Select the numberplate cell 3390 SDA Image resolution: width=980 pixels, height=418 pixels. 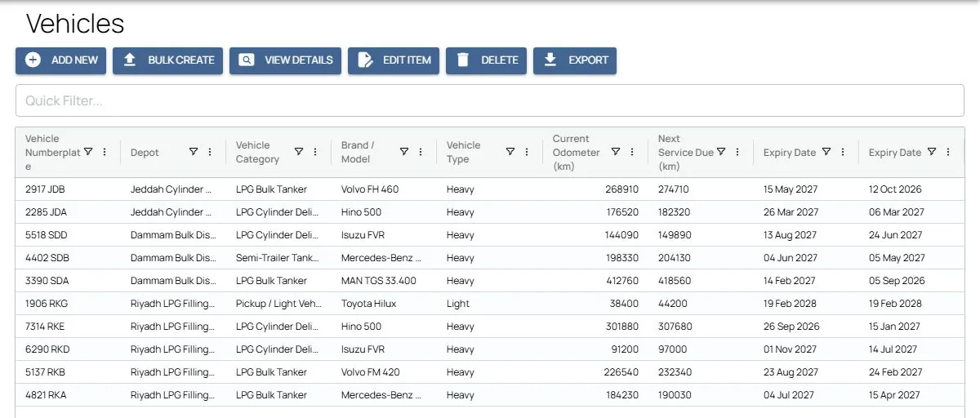pyautogui.click(x=46, y=281)
